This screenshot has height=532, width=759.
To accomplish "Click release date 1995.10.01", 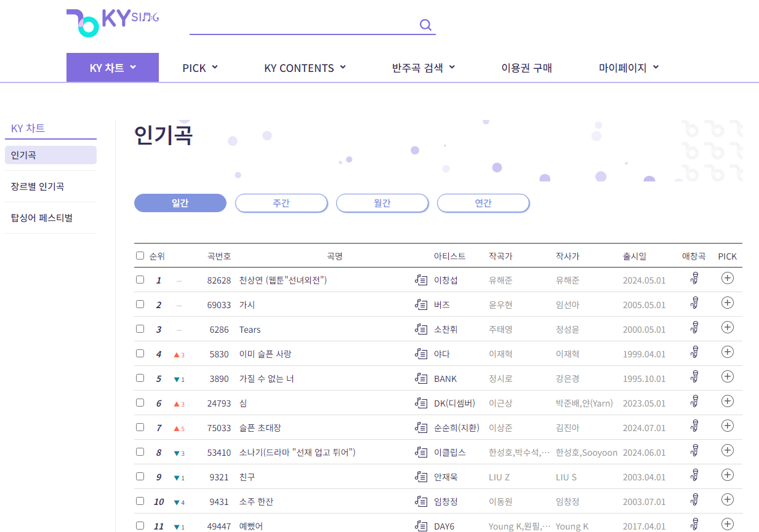I will pos(644,379).
